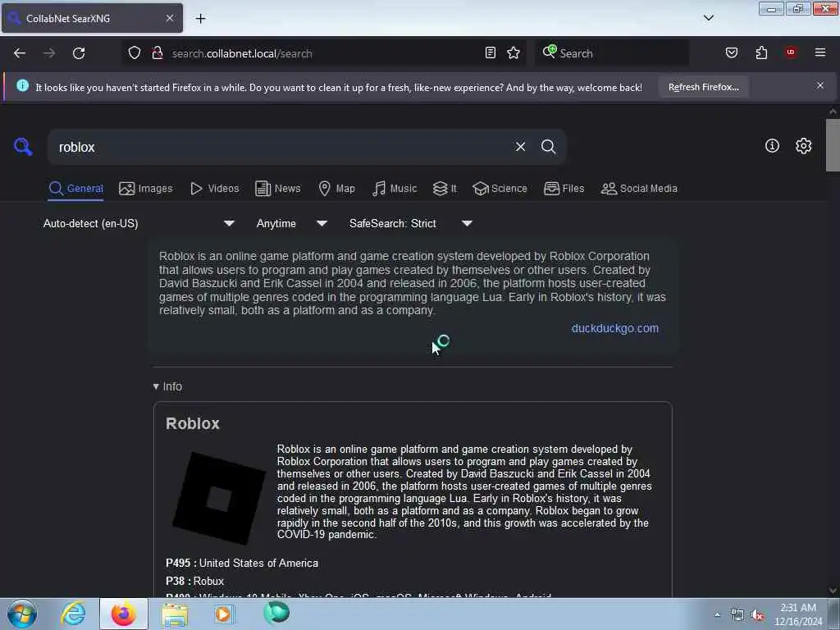The image size is (840, 630).
Task: Show hidden tray icons arrow
Action: tap(717, 615)
